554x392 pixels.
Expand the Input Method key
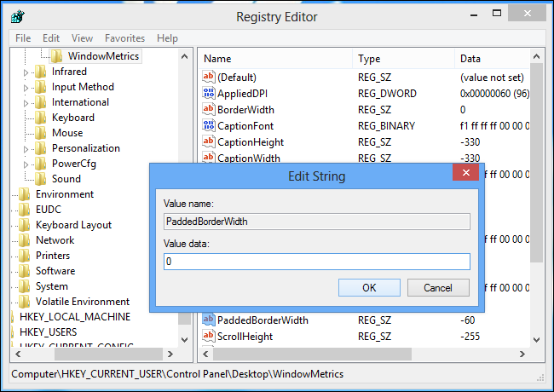click(26, 88)
